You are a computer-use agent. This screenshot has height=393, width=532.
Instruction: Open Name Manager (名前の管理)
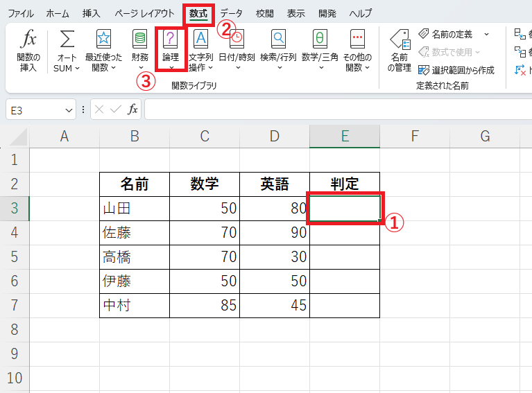click(400, 50)
